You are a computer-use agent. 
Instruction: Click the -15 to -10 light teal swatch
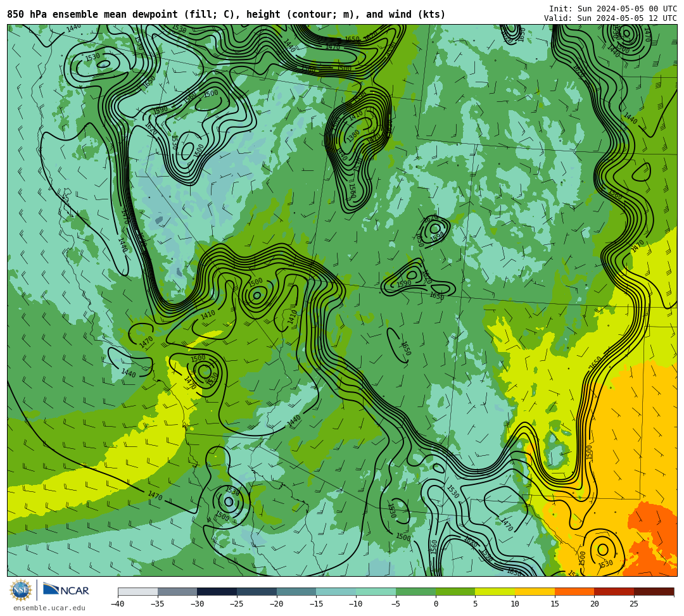click(x=336, y=591)
